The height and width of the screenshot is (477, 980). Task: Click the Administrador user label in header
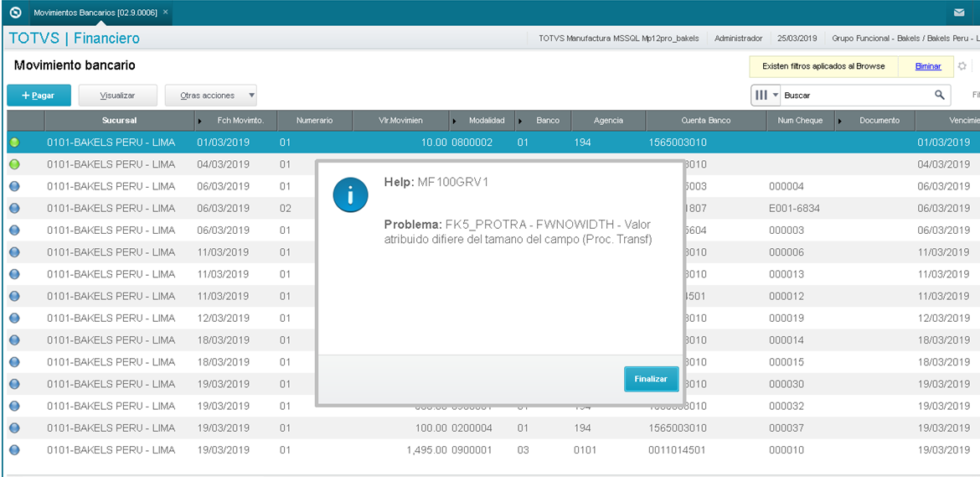tap(738, 39)
